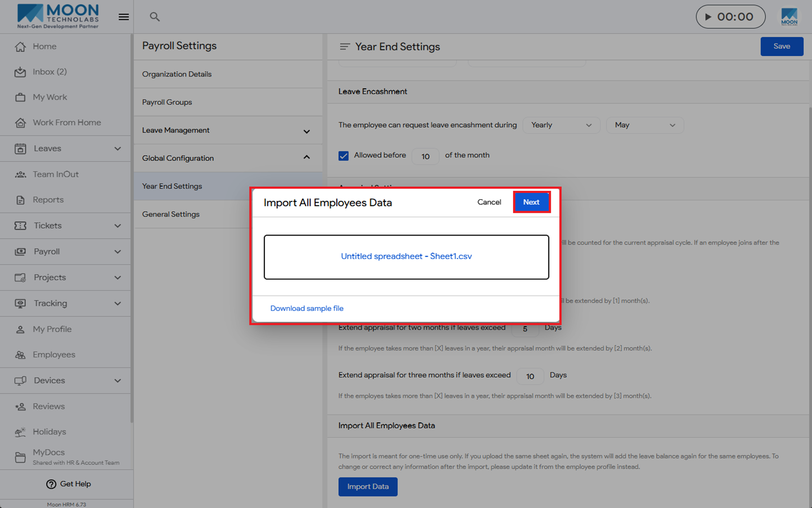Click the My Profile person icon
This screenshot has height=508, width=812.
[x=20, y=330]
